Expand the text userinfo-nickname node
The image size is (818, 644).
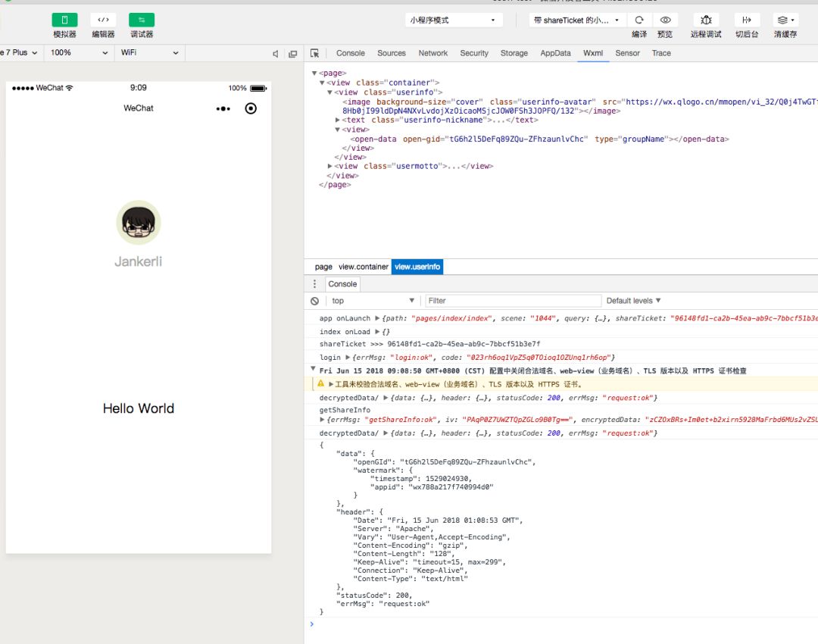point(338,120)
